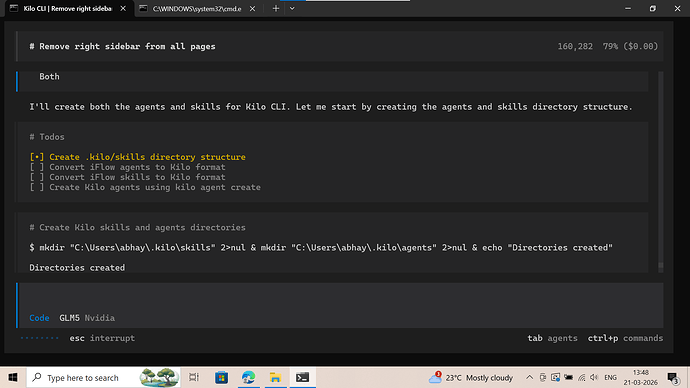Click checkbox for Convert iFlow skills todo
690x388 pixels.
37,177
